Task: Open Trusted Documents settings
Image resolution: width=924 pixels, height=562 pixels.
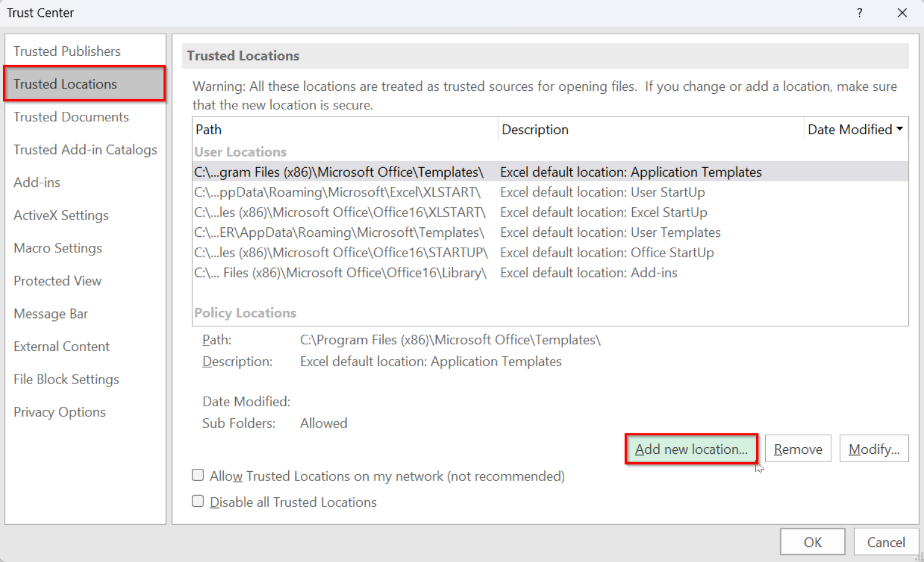Action: (71, 117)
